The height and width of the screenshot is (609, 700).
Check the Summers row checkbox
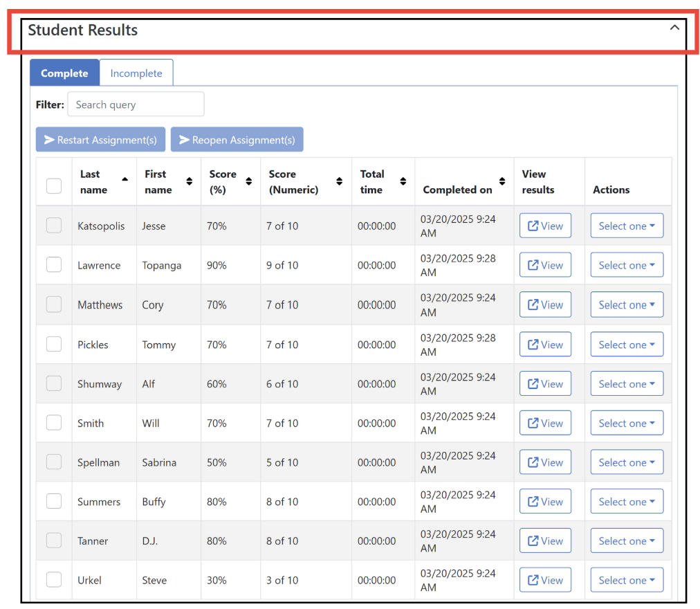(54, 501)
